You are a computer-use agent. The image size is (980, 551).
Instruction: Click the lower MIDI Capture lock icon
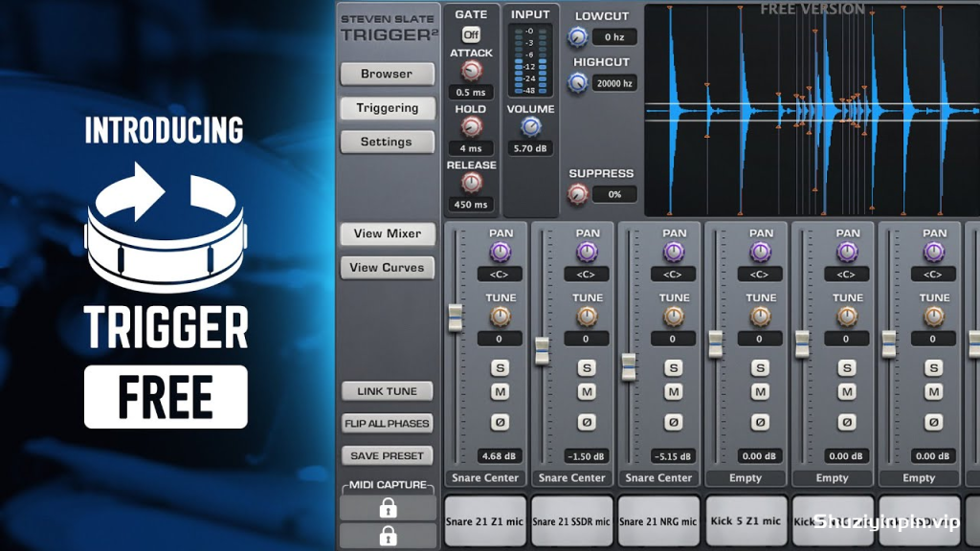click(389, 536)
